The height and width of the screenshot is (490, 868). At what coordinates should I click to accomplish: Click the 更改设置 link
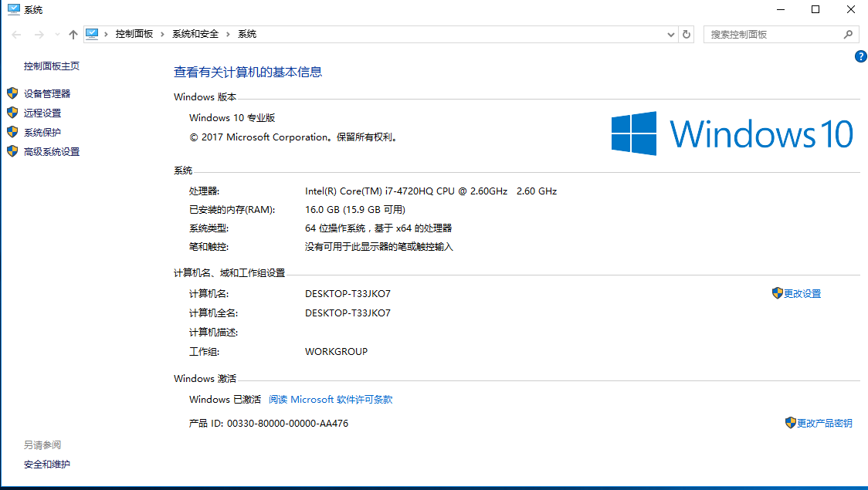click(802, 294)
